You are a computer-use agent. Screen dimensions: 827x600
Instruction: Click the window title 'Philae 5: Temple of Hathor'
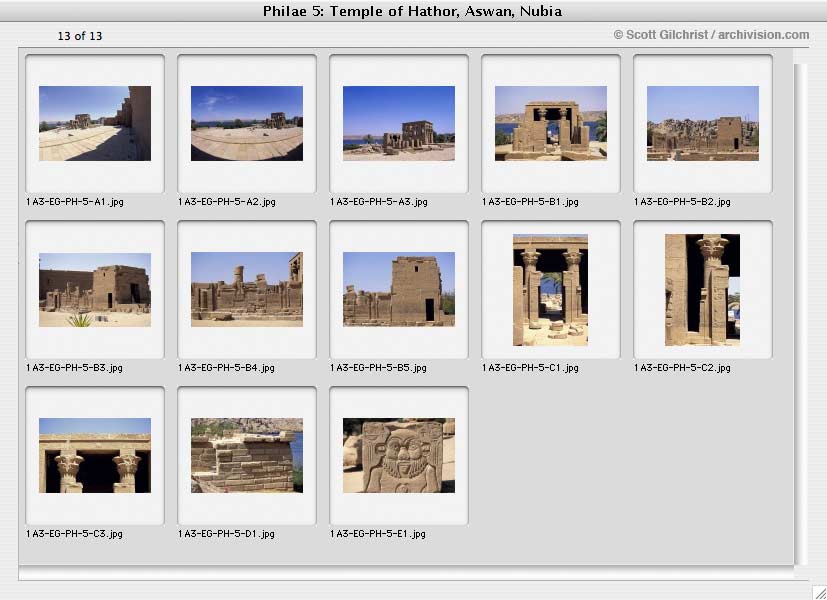coord(412,11)
